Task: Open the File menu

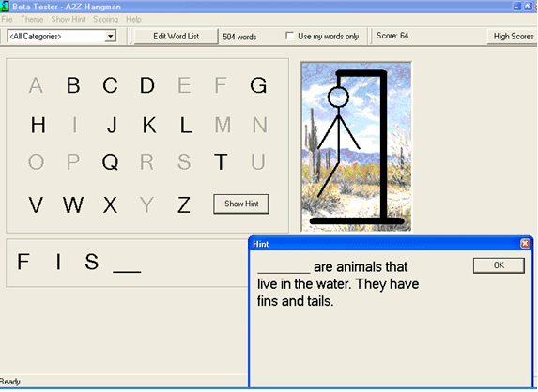Action: click(7, 19)
